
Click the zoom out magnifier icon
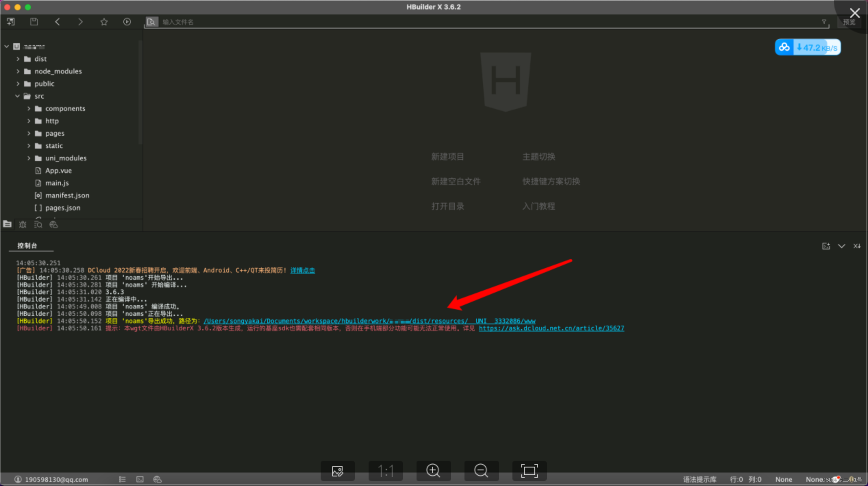(x=481, y=471)
